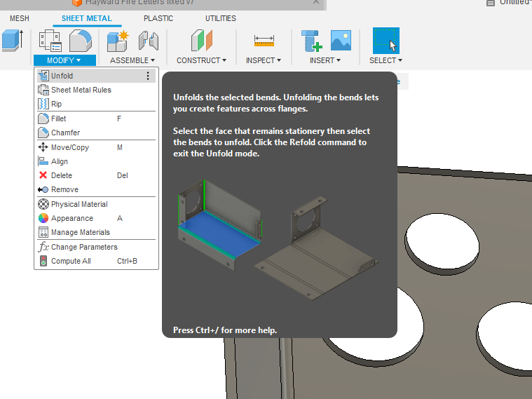532x399 pixels.
Task: Click the Insert fastener bolt icon
Action: click(x=311, y=41)
